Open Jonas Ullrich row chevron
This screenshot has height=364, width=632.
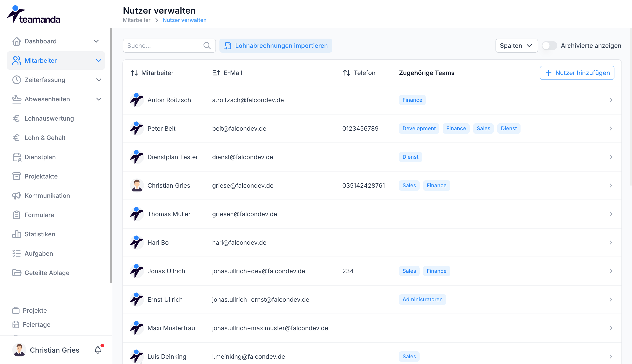611,271
